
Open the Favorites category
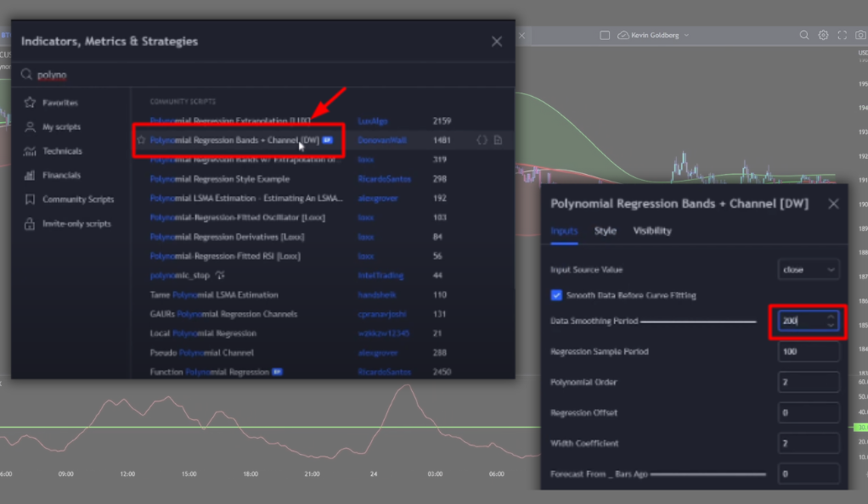click(x=51, y=103)
